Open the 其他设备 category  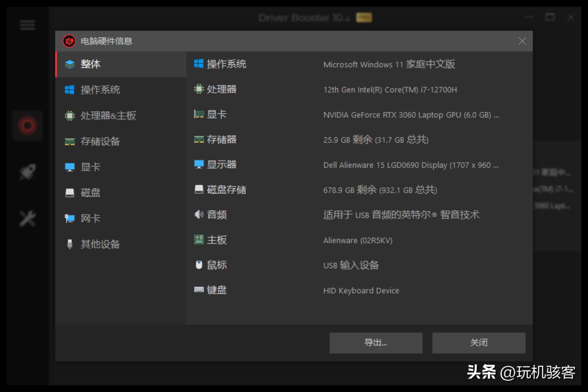[x=100, y=244]
